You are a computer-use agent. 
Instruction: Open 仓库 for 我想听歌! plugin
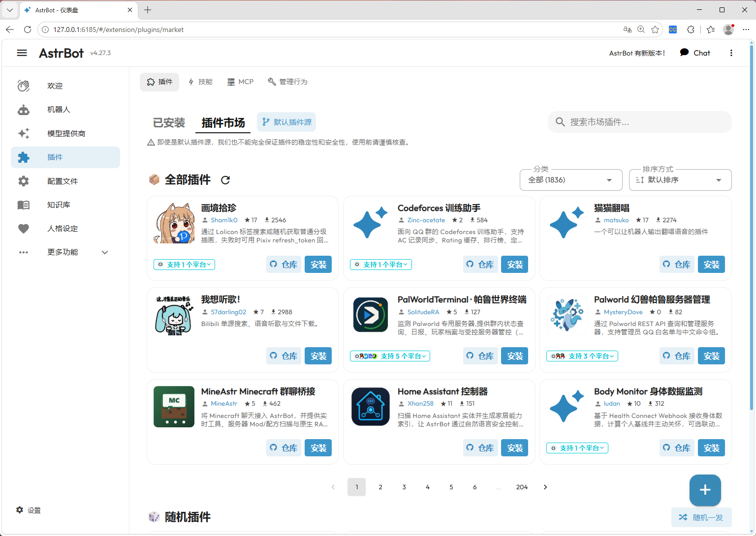[x=284, y=356]
